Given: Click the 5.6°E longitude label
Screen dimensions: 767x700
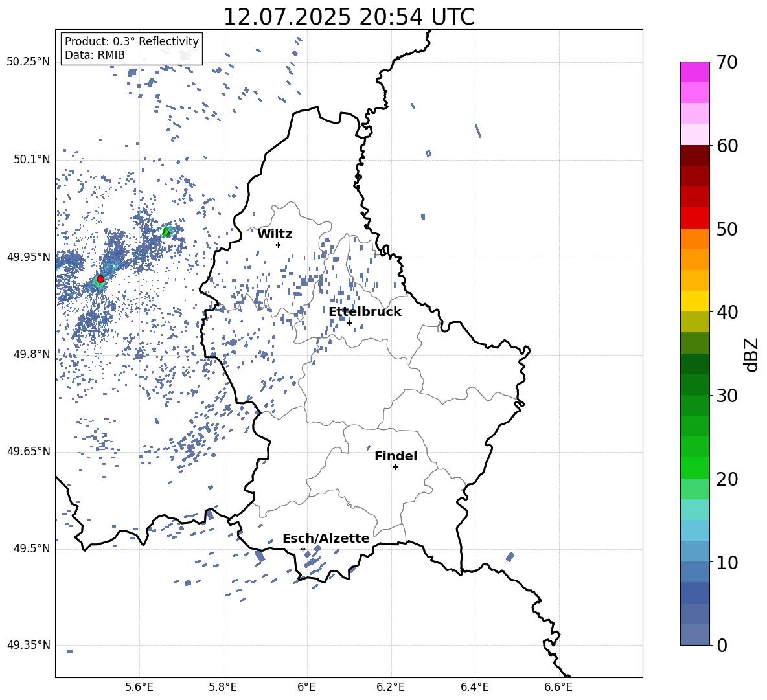Looking at the screenshot, I should tap(139, 687).
